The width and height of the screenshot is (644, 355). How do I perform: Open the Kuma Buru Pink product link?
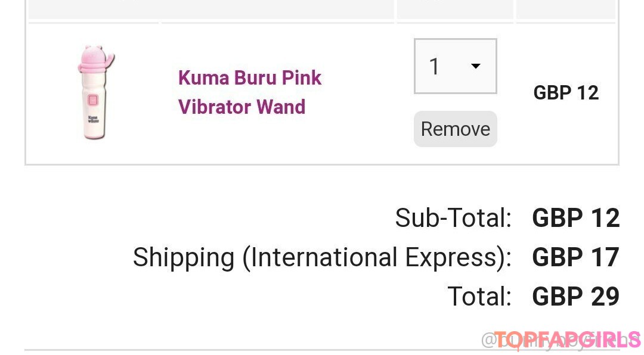(249, 92)
